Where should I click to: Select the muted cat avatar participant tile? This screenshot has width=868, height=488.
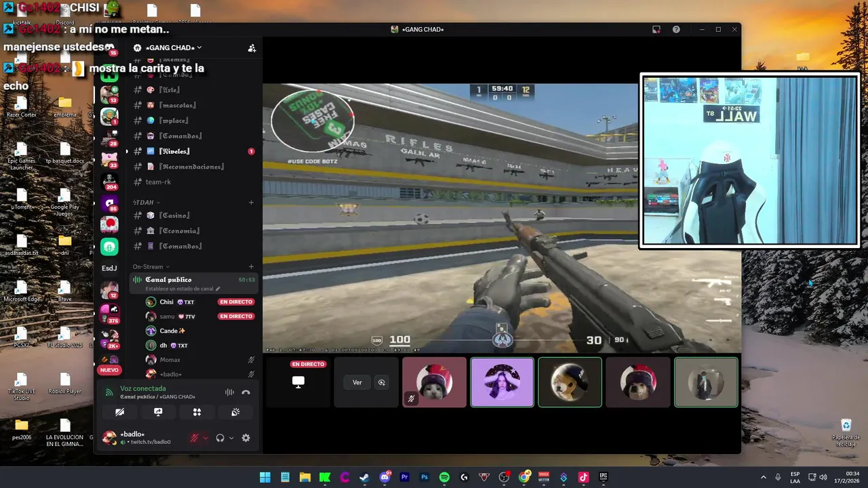[434, 382]
